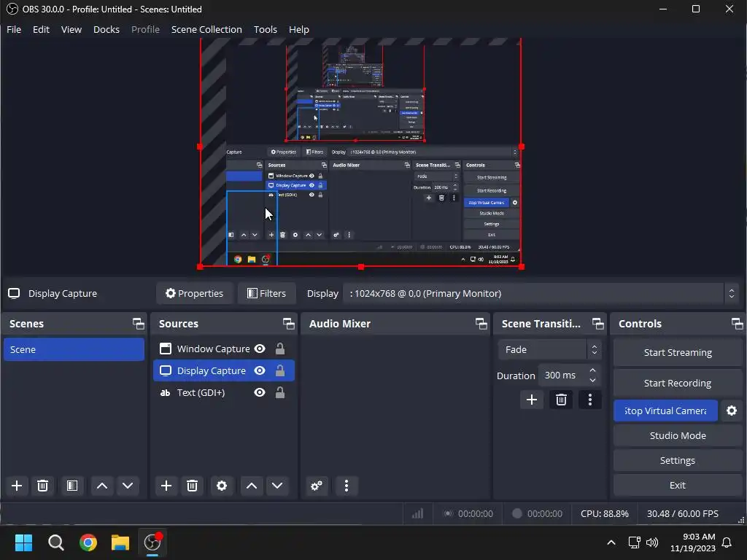The height and width of the screenshot is (560, 747).
Task: Move source down arrow in Sources dock
Action: (x=277, y=486)
